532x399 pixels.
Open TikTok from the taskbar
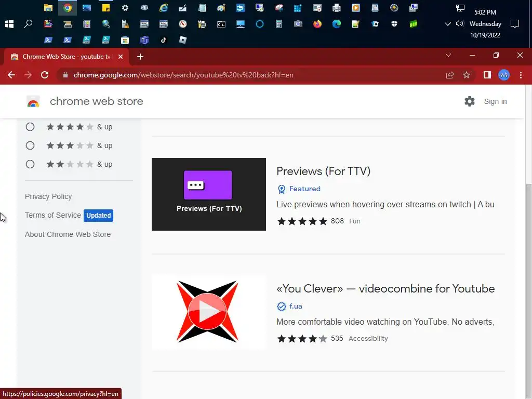[x=164, y=40]
